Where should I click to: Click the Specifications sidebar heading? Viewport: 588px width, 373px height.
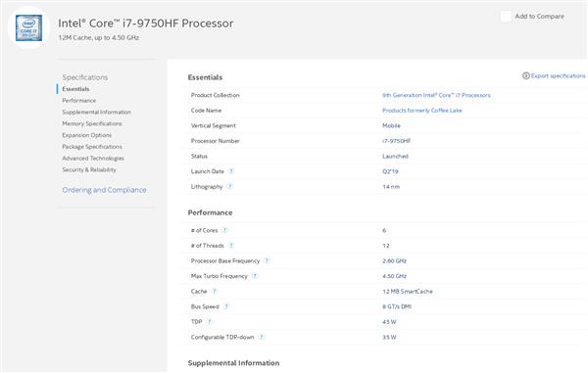point(85,77)
